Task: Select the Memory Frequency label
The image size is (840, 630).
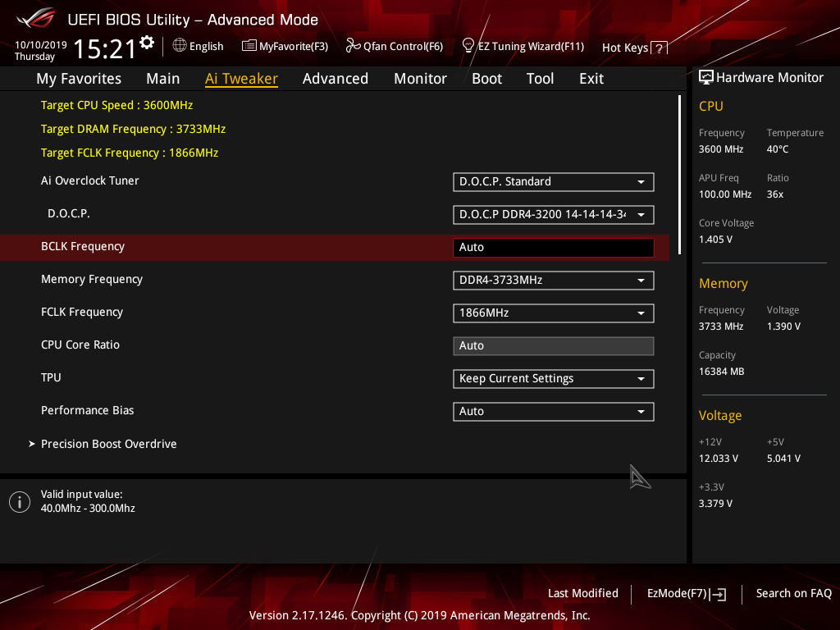Action: click(x=92, y=279)
